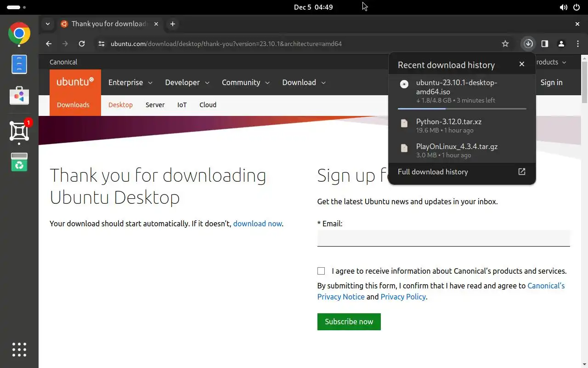Check the Canonical products agreement checkbox

[321, 271]
